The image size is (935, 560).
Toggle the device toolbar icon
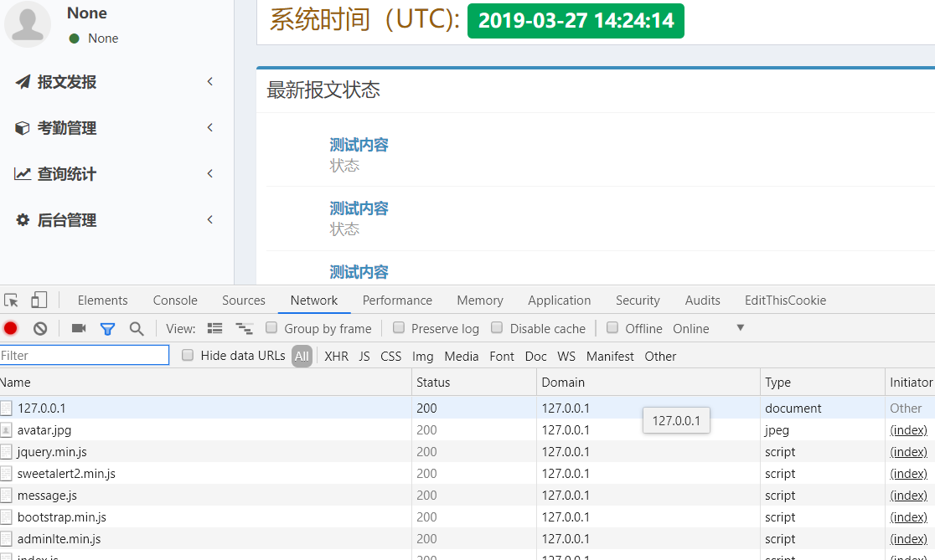coord(39,300)
